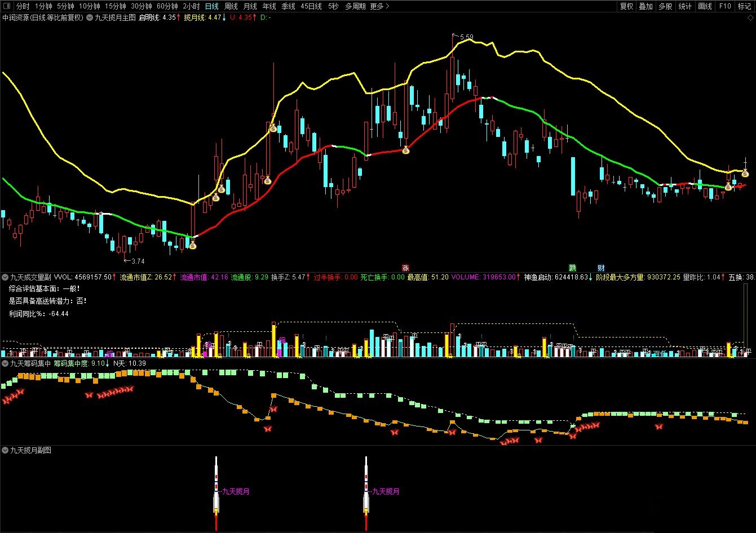The width and height of the screenshot is (756, 533).
Task: Expand the 九天揽月主图 indicator dropdown
Action: click(90, 17)
